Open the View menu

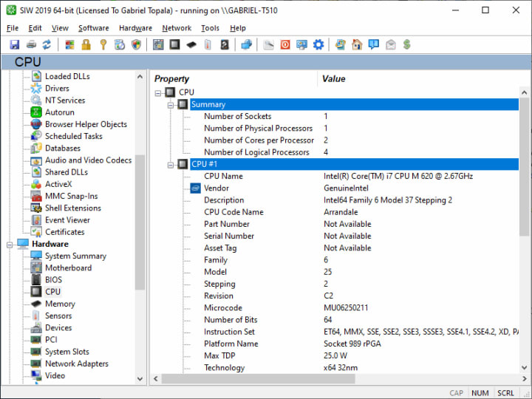(60, 28)
